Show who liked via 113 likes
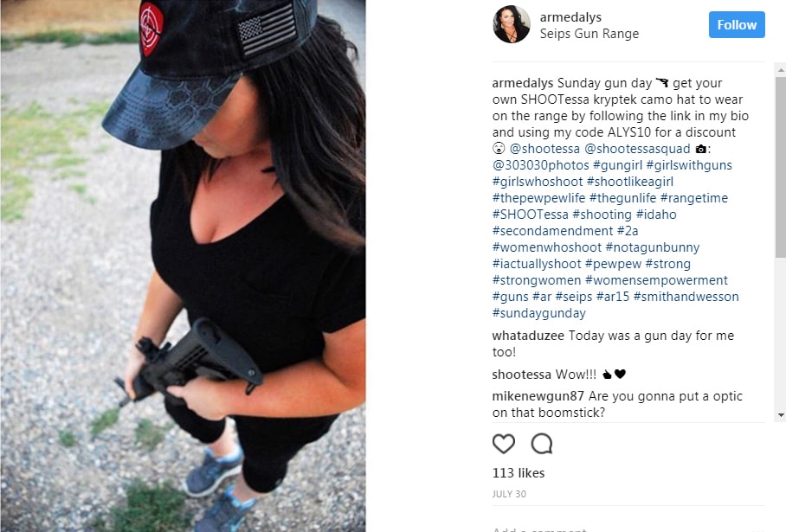 (x=519, y=473)
